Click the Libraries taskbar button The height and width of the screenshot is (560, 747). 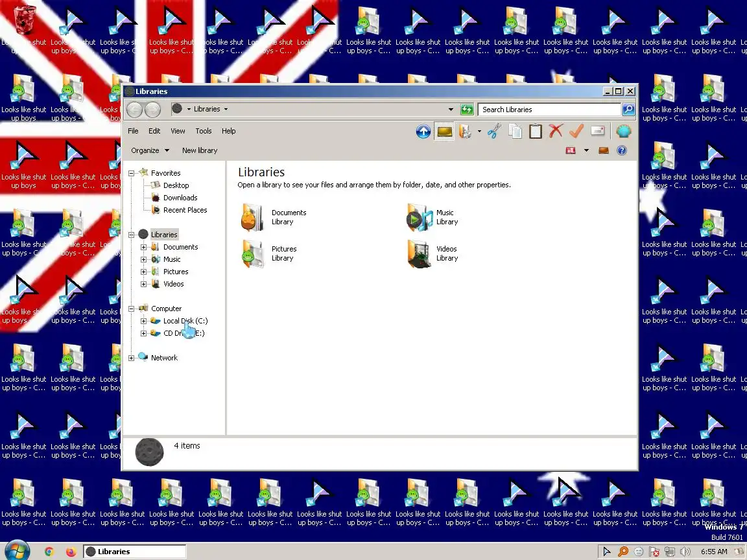click(x=135, y=552)
